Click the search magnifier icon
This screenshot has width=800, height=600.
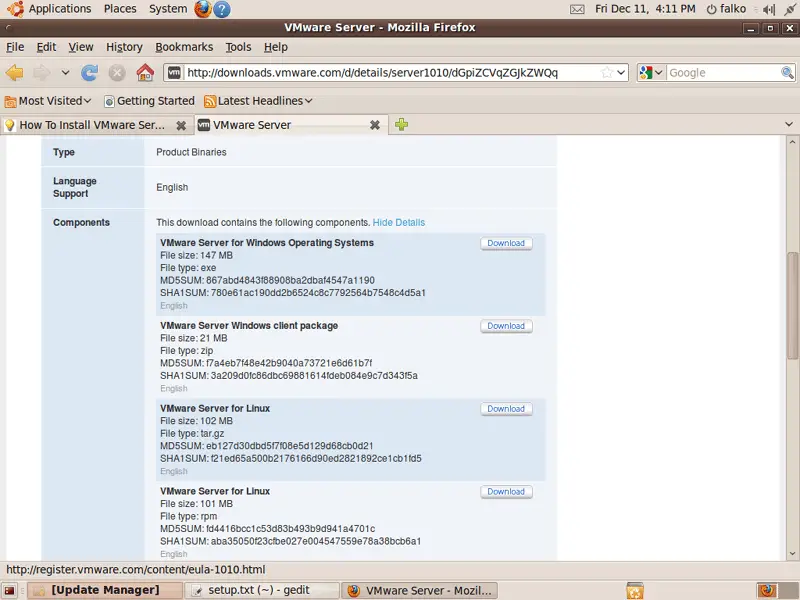[x=787, y=72]
